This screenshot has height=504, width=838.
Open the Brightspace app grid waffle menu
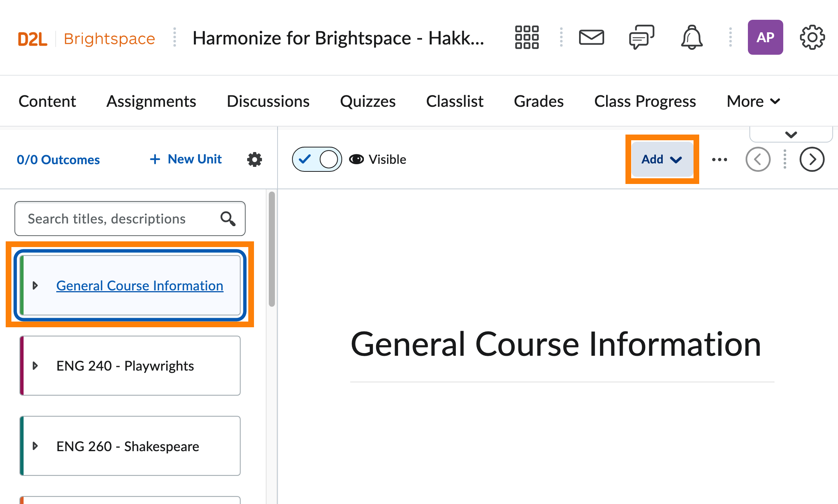(527, 37)
